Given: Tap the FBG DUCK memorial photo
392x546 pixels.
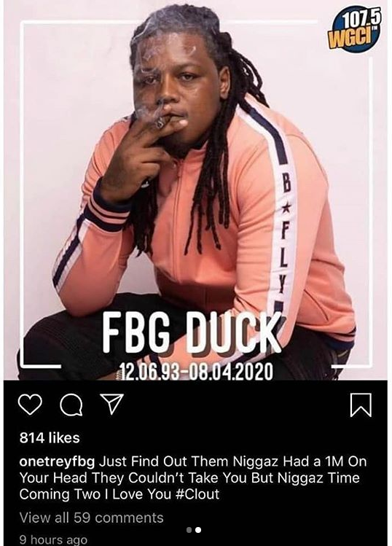Looking at the screenshot, I should click(196, 190).
